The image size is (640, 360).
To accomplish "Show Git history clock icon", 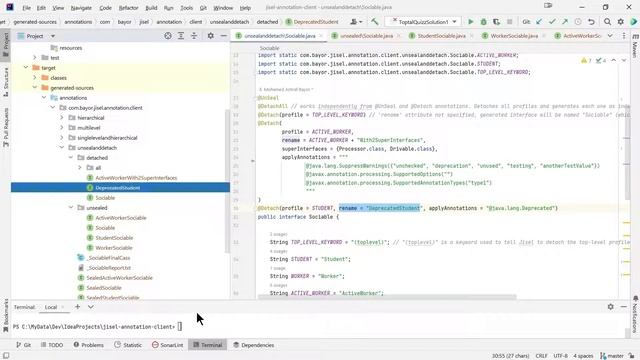I will 578,22.
